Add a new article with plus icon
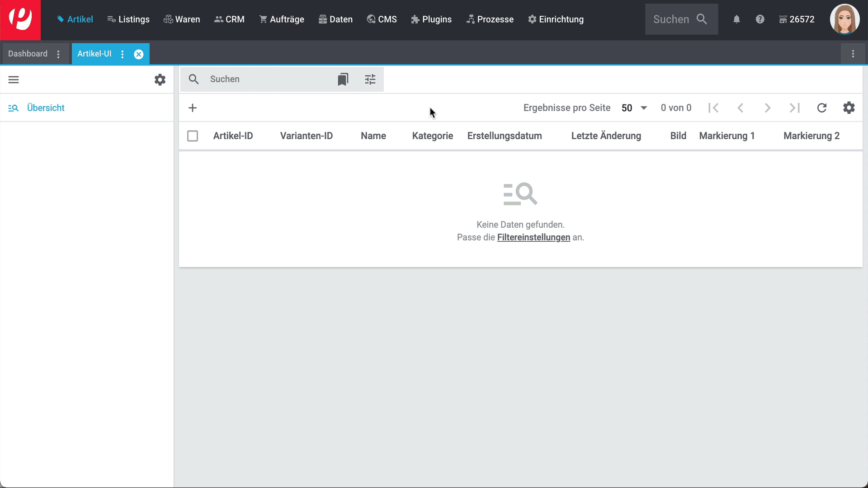The width and height of the screenshot is (868, 488). click(193, 108)
